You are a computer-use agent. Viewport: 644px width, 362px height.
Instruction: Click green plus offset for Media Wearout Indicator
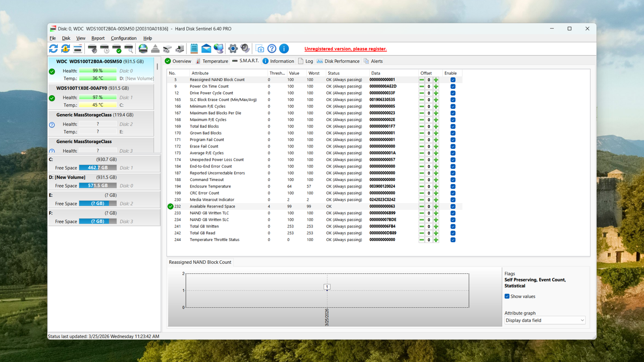tap(436, 200)
